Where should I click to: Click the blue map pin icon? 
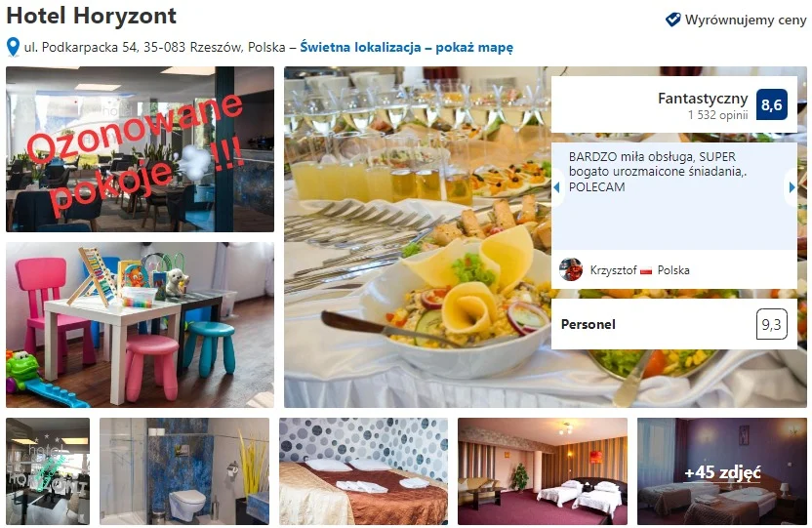(x=13, y=47)
